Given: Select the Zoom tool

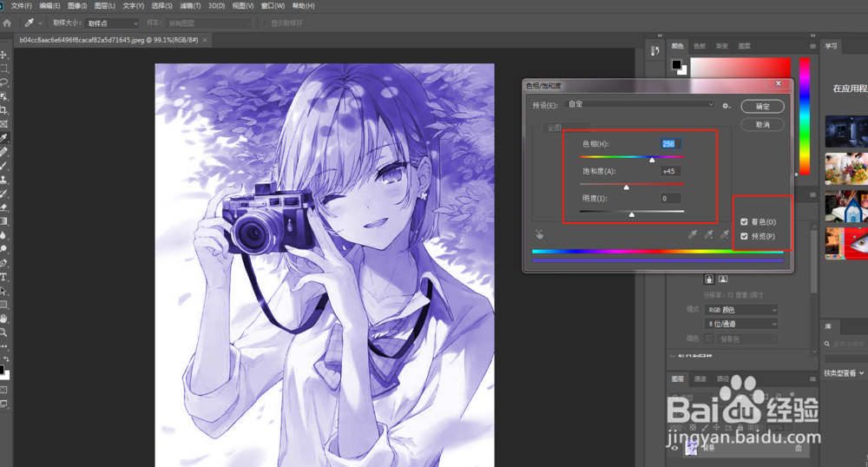Looking at the screenshot, I should tap(3, 332).
